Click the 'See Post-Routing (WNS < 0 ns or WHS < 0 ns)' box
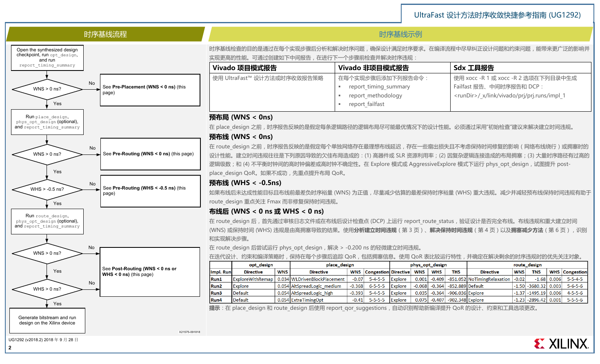Image resolution: width=600 pixels, height=364 pixels. [x=150, y=271]
